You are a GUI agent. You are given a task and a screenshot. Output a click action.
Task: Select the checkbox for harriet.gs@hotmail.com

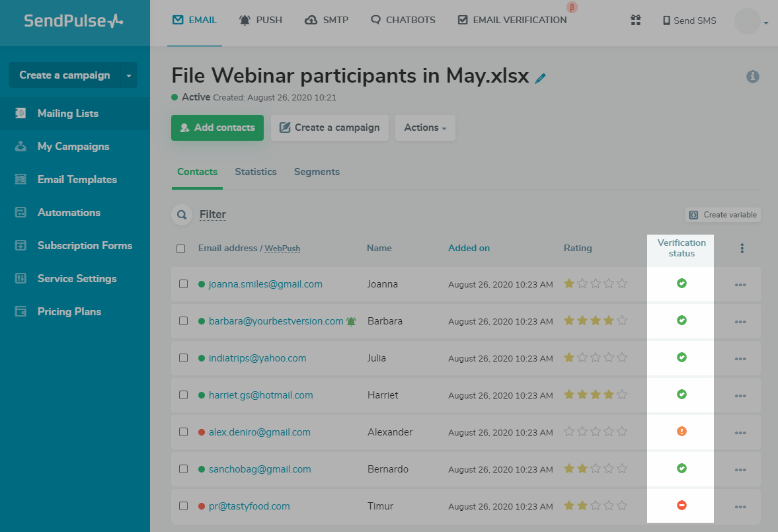pyautogui.click(x=184, y=395)
